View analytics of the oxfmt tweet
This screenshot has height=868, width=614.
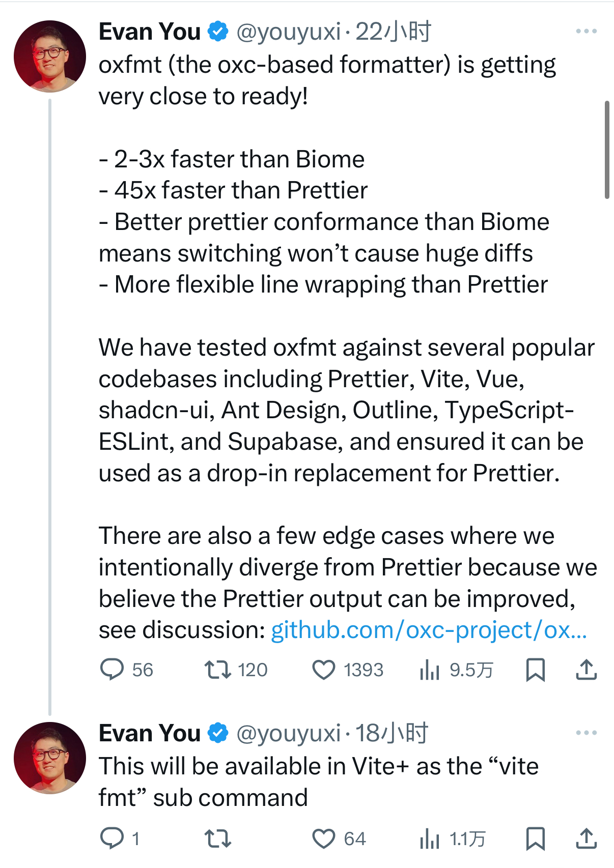click(430, 670)
